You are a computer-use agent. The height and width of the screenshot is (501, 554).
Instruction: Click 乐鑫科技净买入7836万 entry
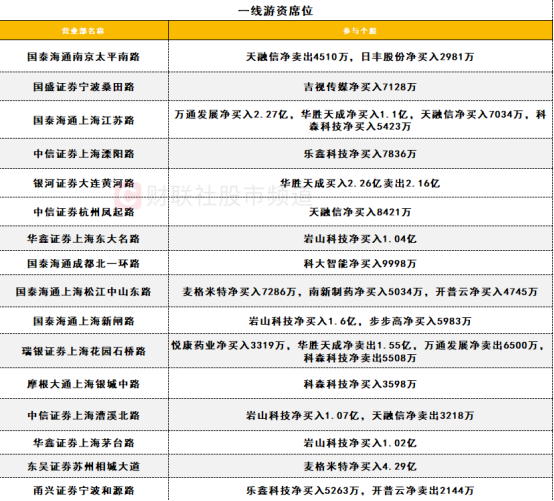[x=360, y=154]
